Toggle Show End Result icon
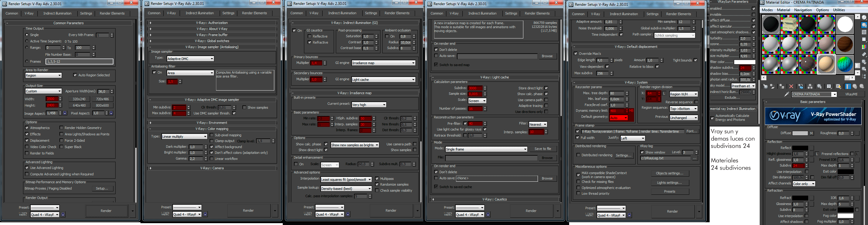 [x=848, y=86]
